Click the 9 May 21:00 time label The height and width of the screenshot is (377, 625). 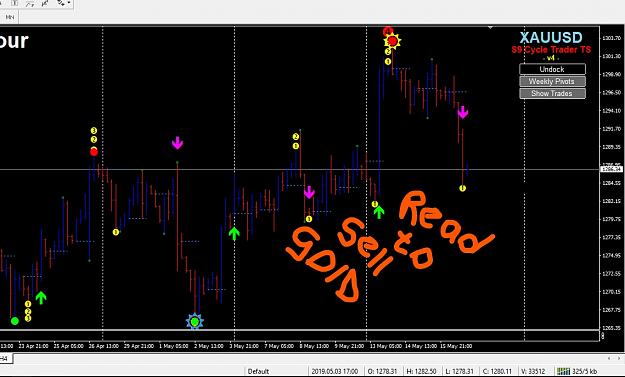pyautogui.click(x=349, y=346)
